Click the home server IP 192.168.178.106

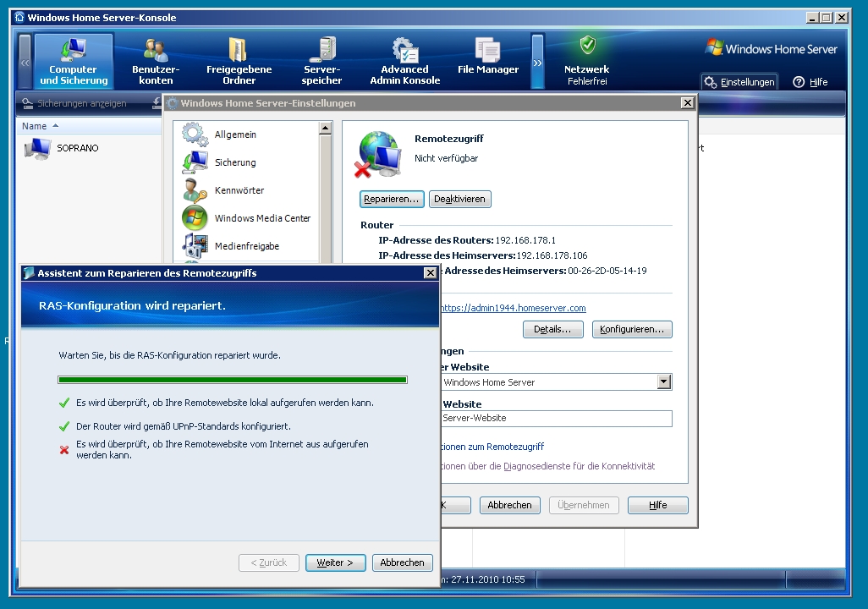coord(552,255)
